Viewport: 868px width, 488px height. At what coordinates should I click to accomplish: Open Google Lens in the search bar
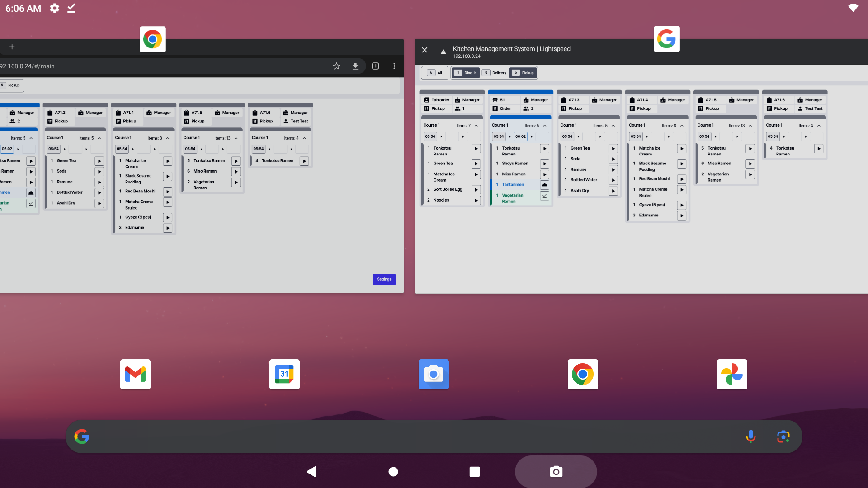(783, 436)
